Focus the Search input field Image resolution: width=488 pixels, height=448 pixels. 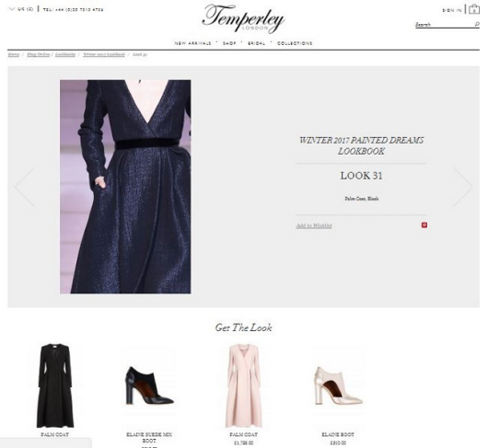(445, 25)
